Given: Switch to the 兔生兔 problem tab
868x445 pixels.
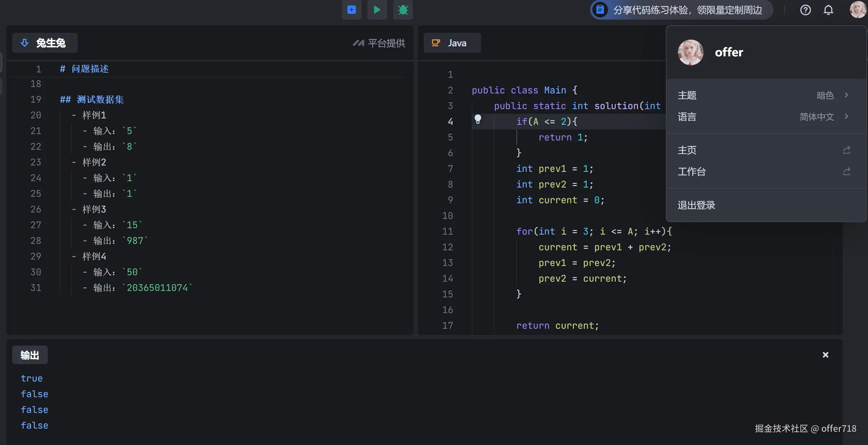Looking at the screenshot, I should tap(45, 43).
